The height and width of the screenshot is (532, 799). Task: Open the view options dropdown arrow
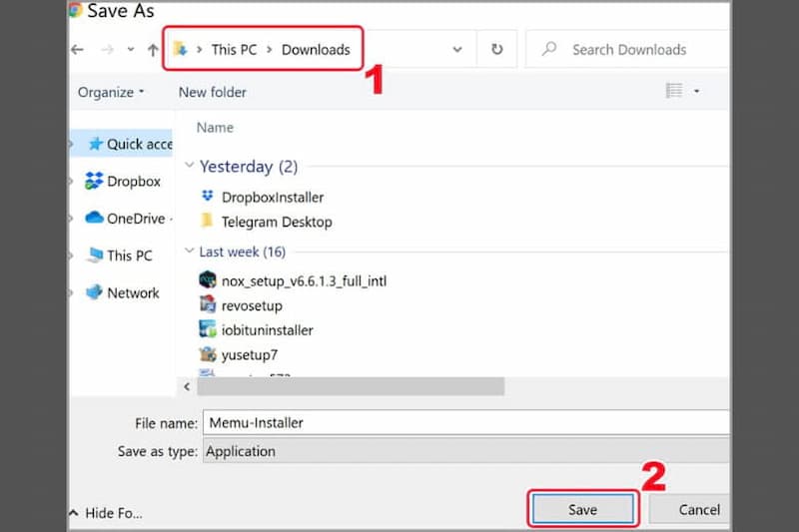point(696,92)
